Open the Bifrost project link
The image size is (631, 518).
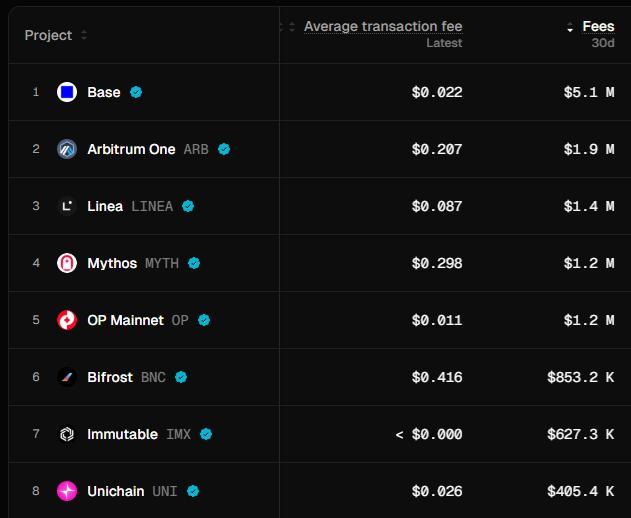pyautogui.click(x=110, y=377)
